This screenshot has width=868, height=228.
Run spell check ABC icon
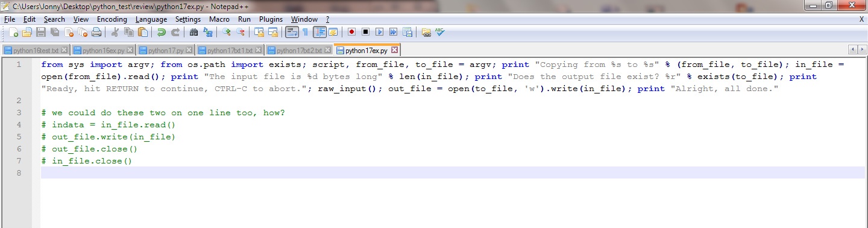click(440, 32)
